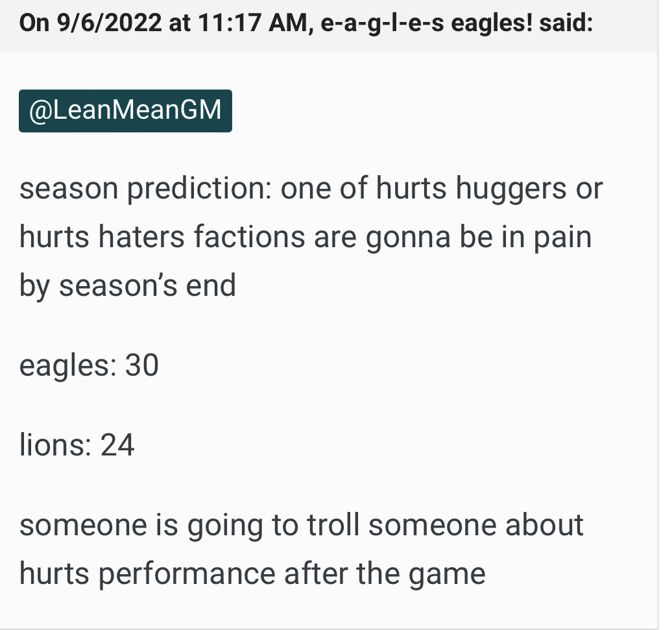This screenshot has width=672, height=630.
Task: Click the word "huggers"
Action: (x=511, y=189)
